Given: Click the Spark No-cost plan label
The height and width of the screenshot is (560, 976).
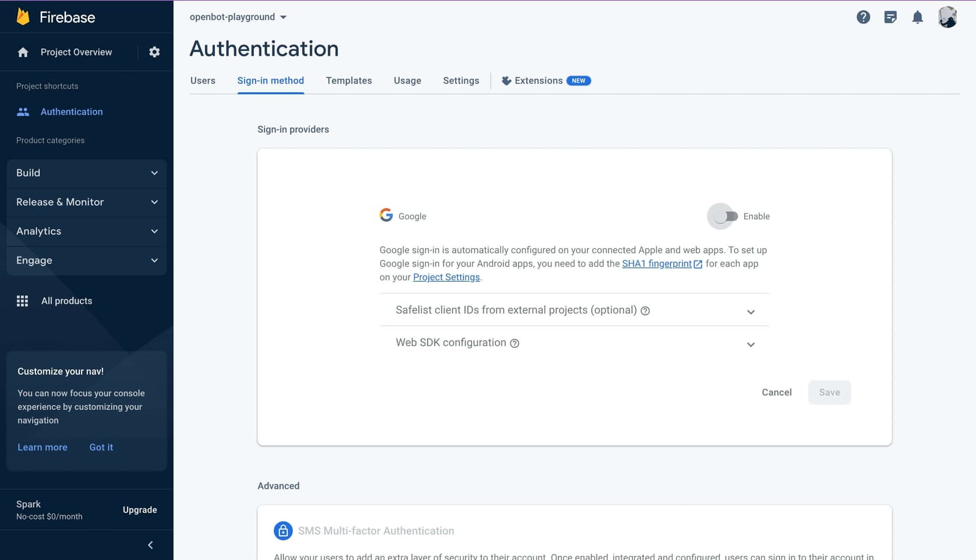Looking at the screenshot, I should point(49,510).
